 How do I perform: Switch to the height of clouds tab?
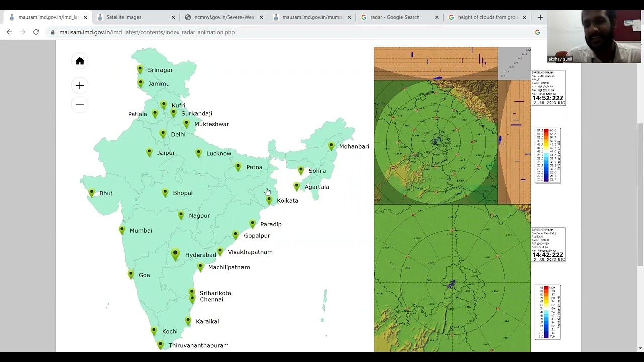point(487,17)
